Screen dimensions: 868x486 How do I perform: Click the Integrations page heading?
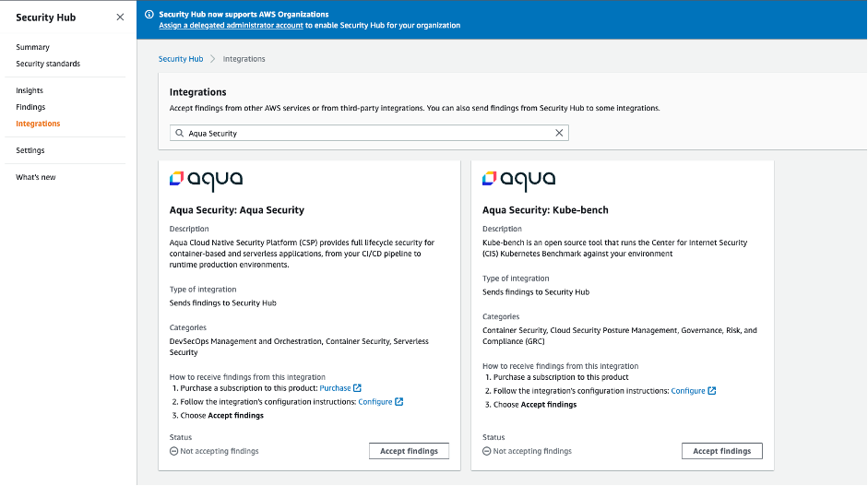point(197,92)
